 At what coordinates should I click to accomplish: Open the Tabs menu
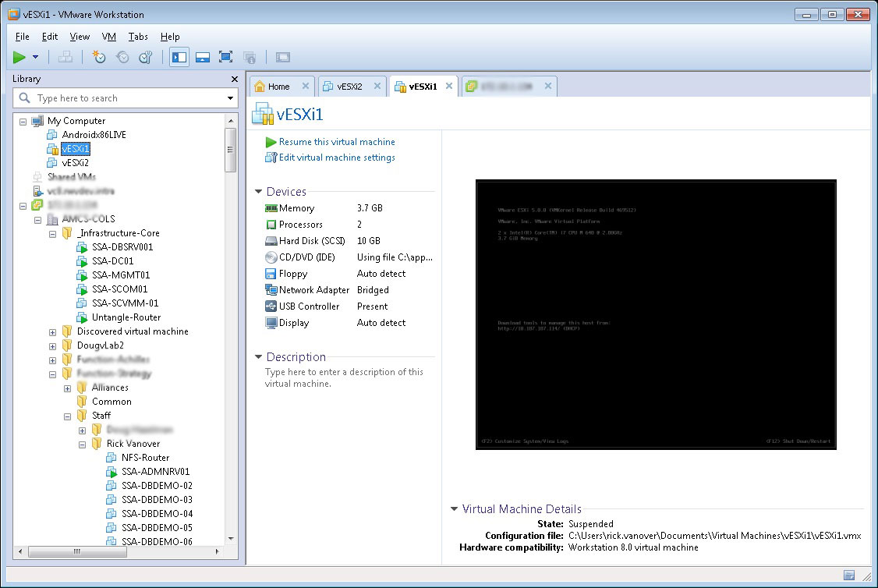[x=138, y=37]
